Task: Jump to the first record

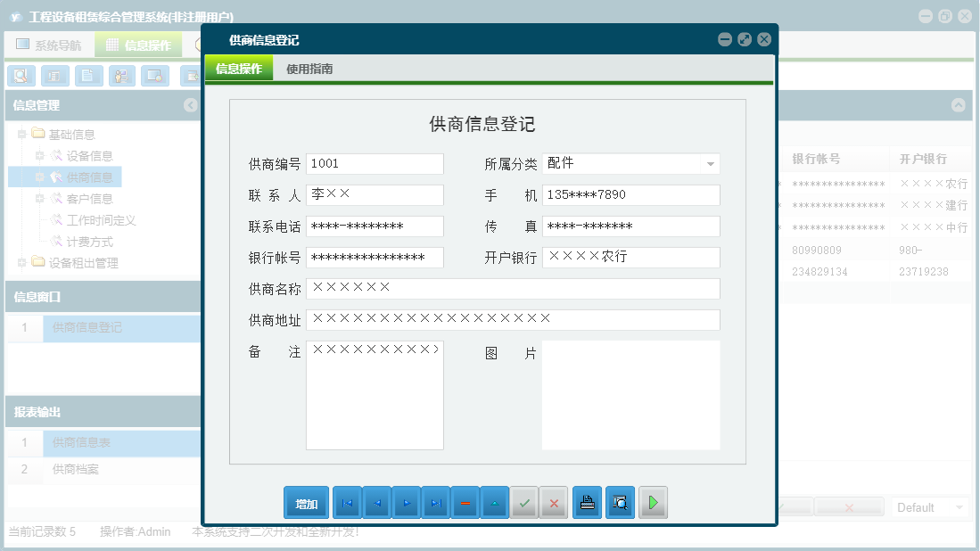Action: pyautogui.click(x=348, y=503)
